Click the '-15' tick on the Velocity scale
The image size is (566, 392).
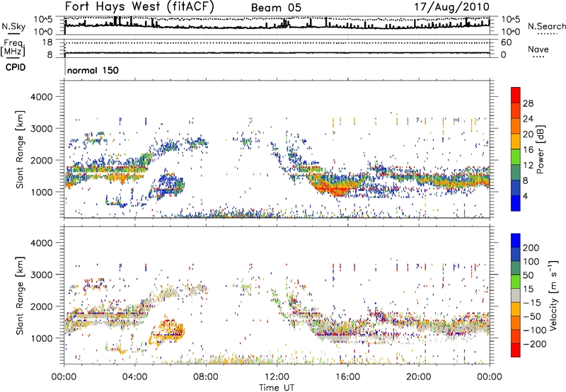(x=532, y=302)
